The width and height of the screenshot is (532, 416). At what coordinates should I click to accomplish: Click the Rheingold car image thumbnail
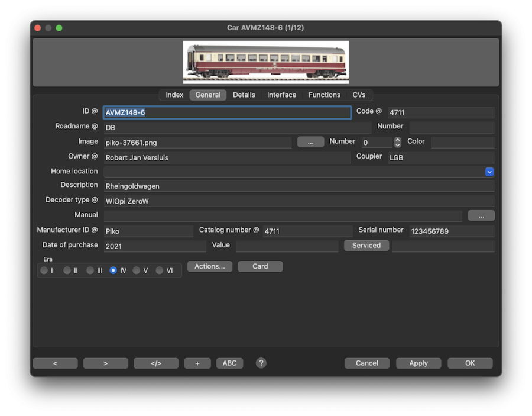coord(265,62)
